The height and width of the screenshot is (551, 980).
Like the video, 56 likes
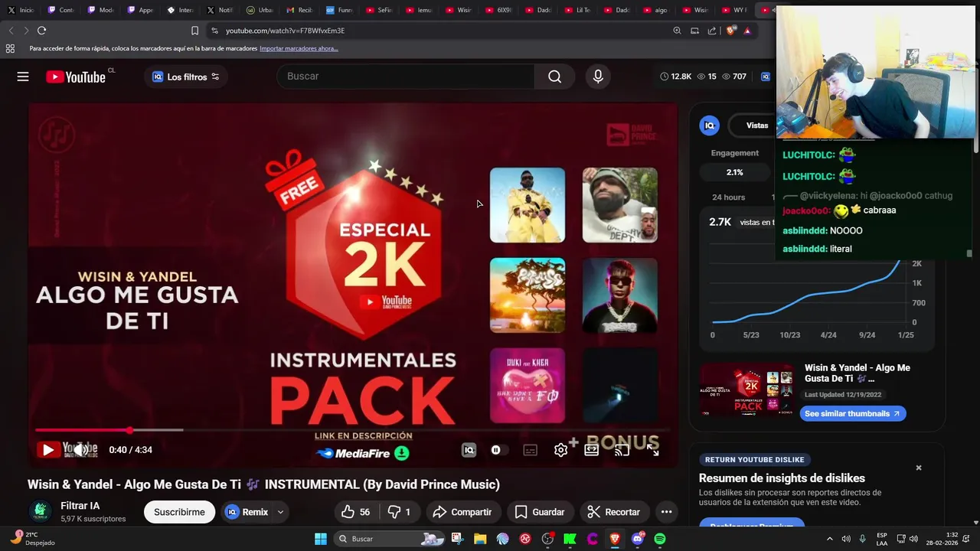click(355, 512)
